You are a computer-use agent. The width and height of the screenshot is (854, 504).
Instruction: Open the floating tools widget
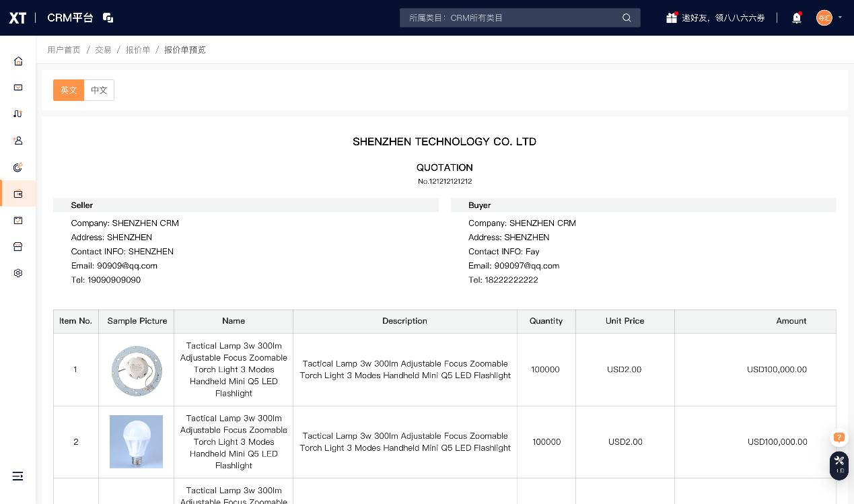click(x=839, y=464)
